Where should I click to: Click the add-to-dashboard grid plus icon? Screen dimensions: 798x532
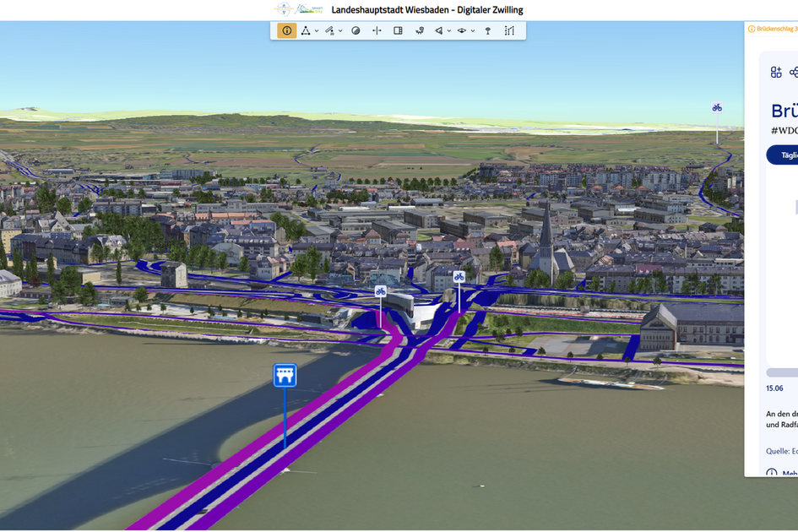pos(775,73)
